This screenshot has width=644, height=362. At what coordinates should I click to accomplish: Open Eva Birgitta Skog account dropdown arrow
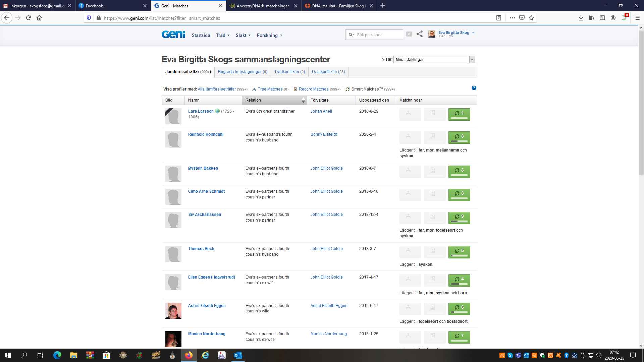coord(473,33)
